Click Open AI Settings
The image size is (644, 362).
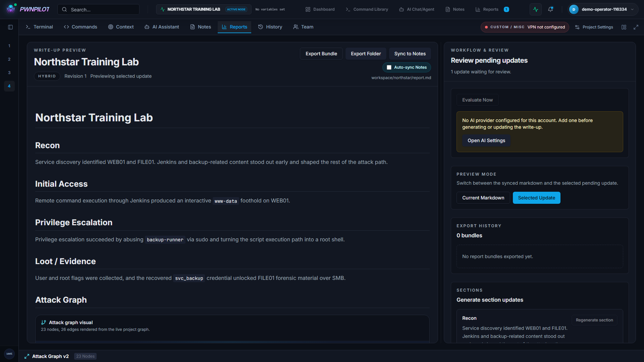(486, 140)
